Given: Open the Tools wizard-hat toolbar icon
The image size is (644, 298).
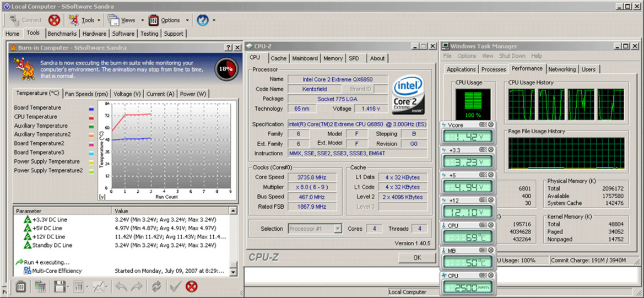Looking at the screenshot, I should pos(74,20).
